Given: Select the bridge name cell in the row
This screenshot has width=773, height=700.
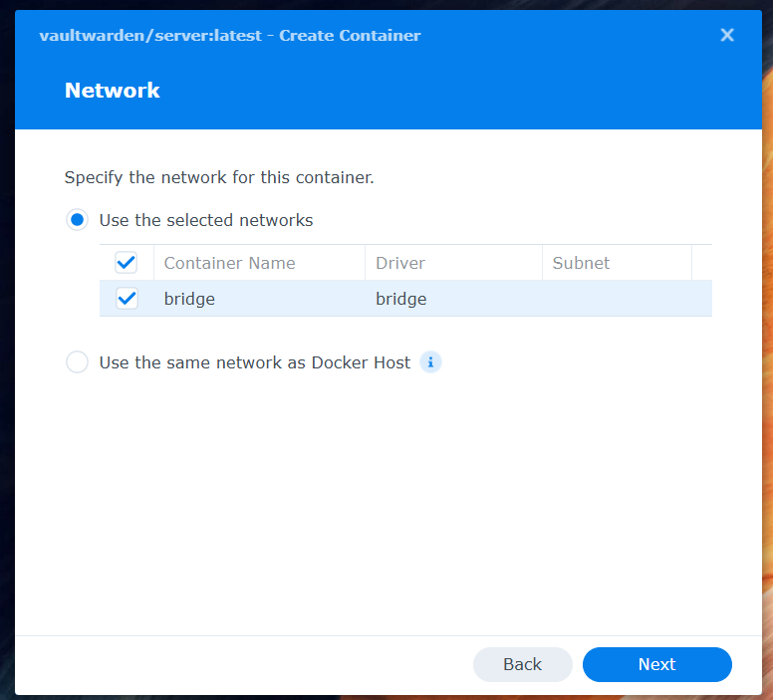Looking at the screenshot, I should pos(189,299).
